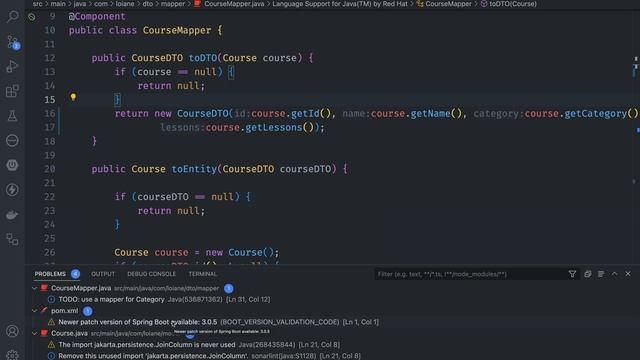Click the 'dto' breadcrumb segment
This screenshot has height=360, width=640.
[x=147, y=4]
